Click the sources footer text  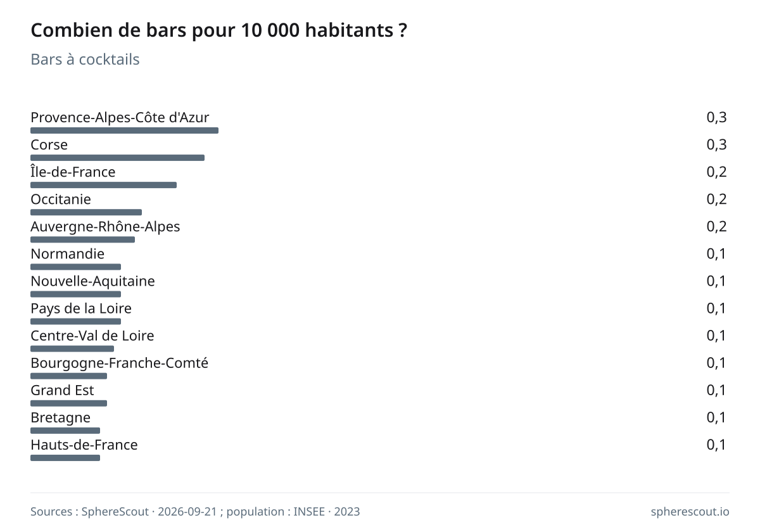click(195, 512)
